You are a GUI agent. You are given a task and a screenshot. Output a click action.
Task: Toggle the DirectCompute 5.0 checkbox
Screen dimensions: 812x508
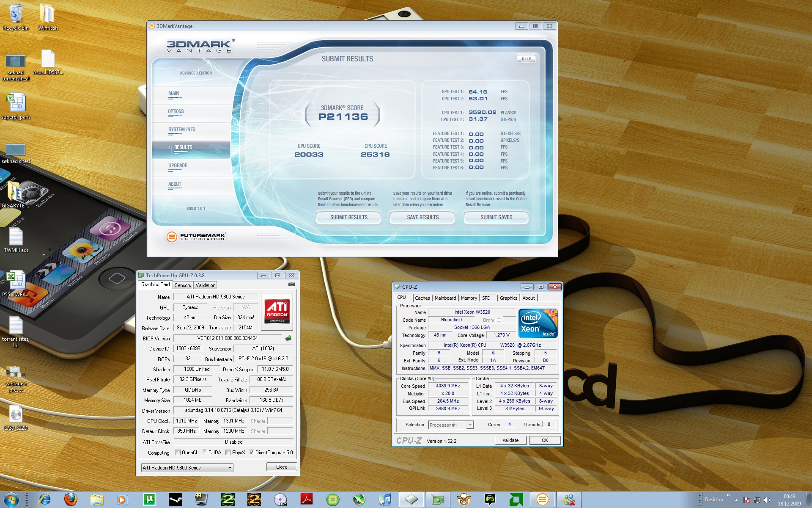pos(252,453)
